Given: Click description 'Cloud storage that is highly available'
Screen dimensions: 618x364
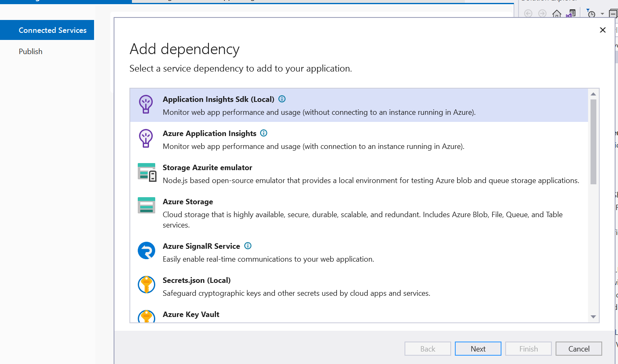Looking at the screenshot, I should pos(362,220).
